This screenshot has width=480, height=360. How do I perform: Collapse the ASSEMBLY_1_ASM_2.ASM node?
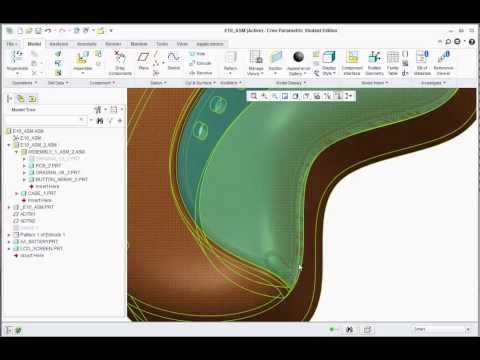(16, 152)
